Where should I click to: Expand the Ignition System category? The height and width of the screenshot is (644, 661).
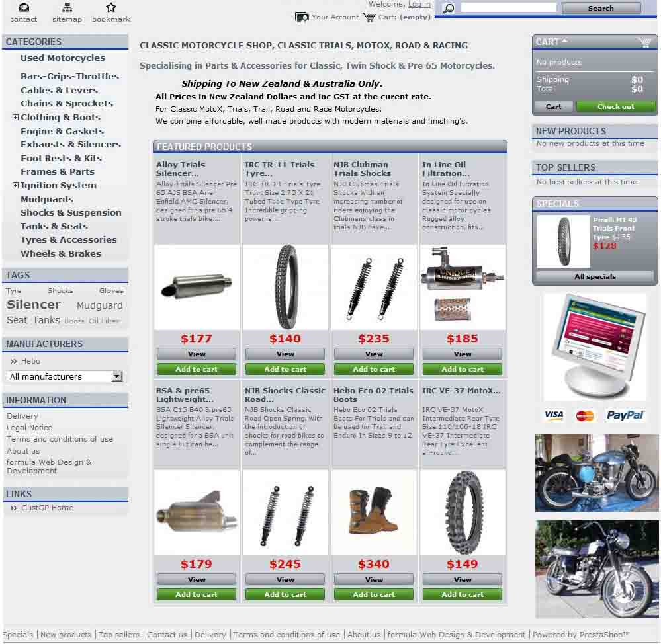[15, 185]
